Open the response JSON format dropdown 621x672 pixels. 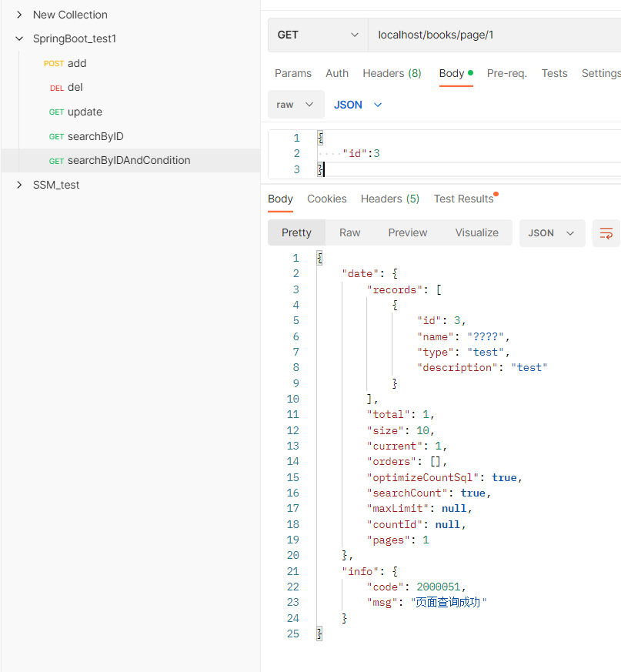click(552, 233)
